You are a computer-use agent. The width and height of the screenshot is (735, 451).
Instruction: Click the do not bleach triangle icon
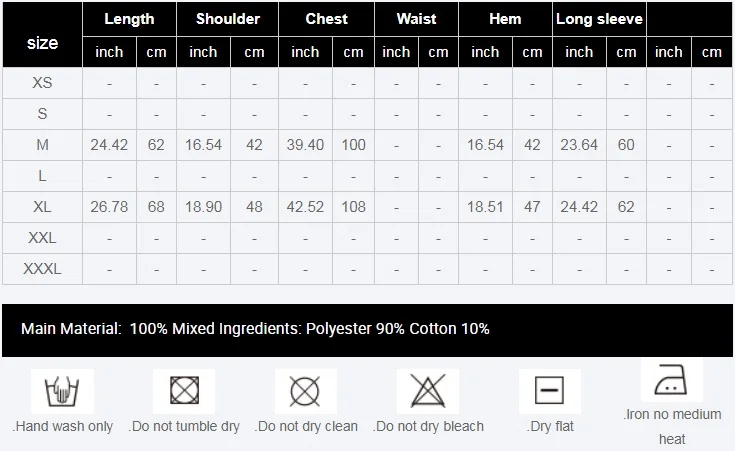click(x=427, y=389)
